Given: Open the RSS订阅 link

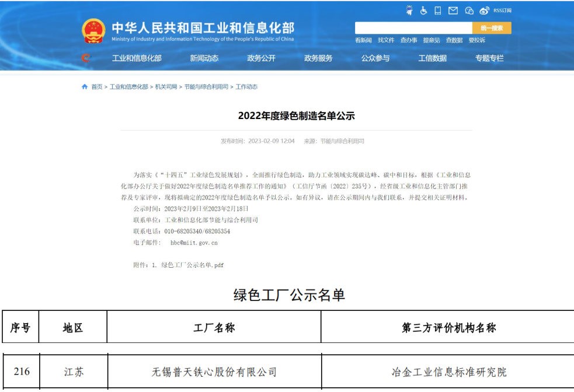Looking at the screenshot, I should pyautogui.click(x=502, y=10).
